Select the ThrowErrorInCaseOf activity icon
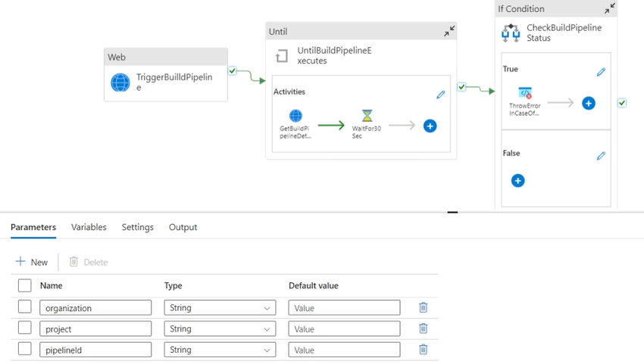The image size is (644, 364). coord(525,93)
